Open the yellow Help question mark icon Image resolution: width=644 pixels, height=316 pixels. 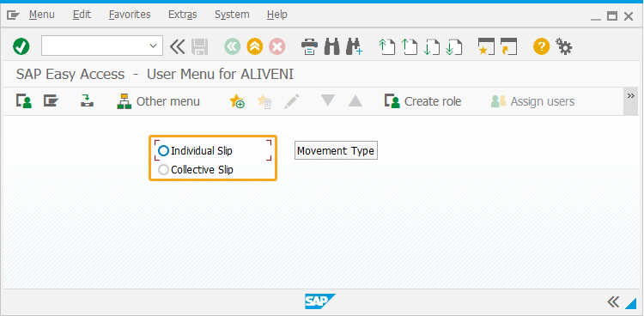point(541,46)
